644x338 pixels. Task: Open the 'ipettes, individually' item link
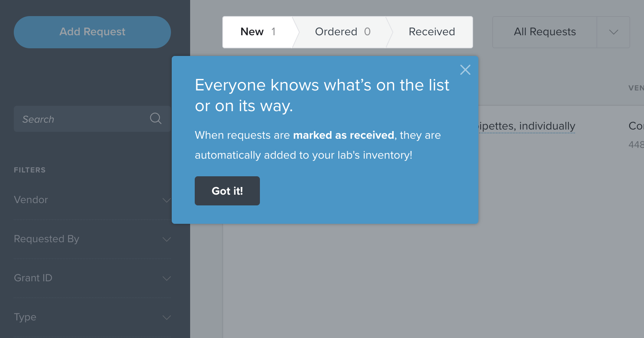[527, 126]
